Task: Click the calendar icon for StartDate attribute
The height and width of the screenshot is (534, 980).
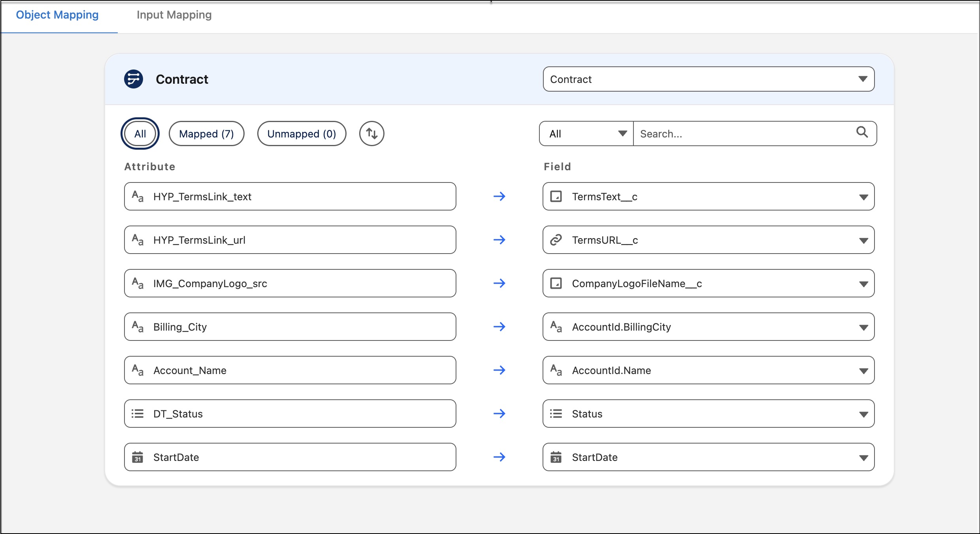Action: [x=138, y=457]
